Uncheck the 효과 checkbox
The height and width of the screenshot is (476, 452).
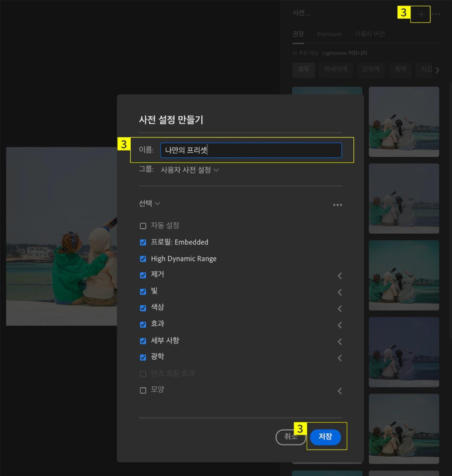click(143, 325)
